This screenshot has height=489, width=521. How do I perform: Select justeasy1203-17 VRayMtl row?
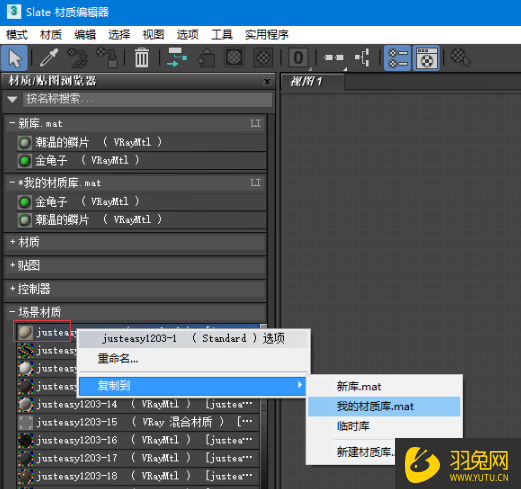(138, 458)
